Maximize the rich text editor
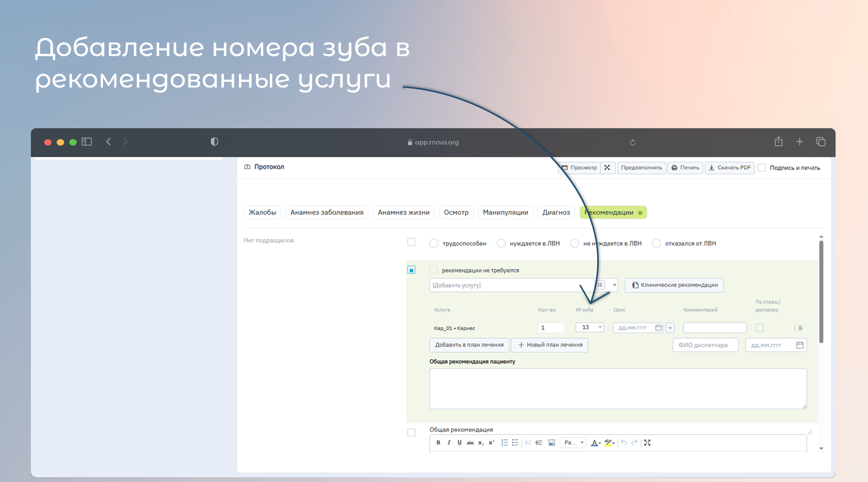Screen dimensions: 868x482 [x=648, y=443]
